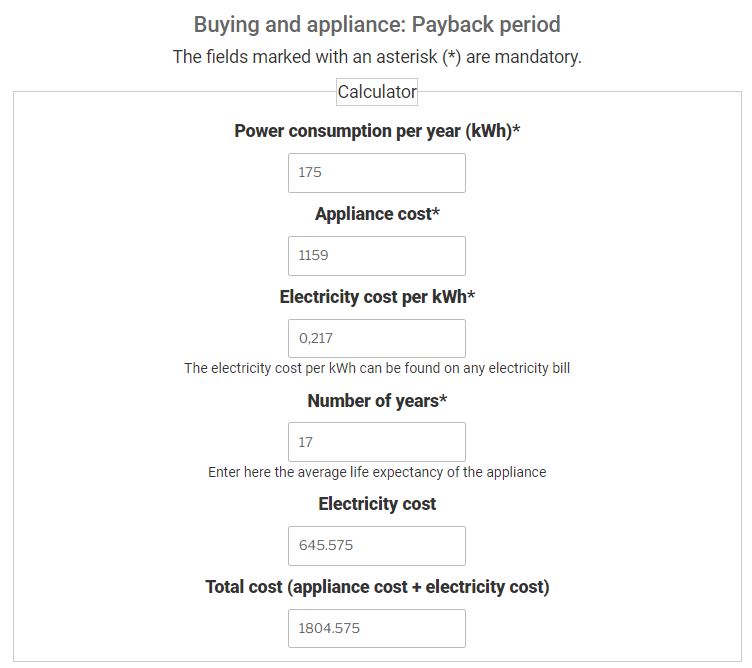The image size is (752, 668).
Task: Click the 'Buying and appliance: Payback period' heading
Action: [377, 24]
